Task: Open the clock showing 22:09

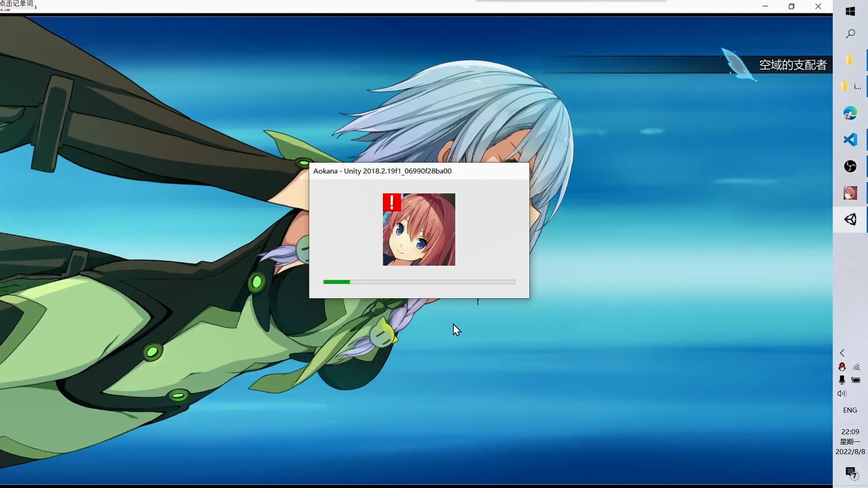Action: 850,441
